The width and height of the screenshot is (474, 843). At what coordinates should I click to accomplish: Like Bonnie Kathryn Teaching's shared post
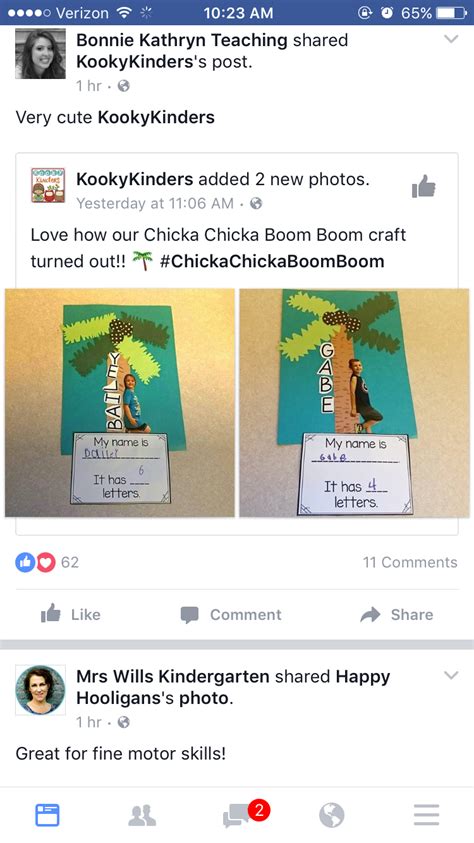[71, 615]
